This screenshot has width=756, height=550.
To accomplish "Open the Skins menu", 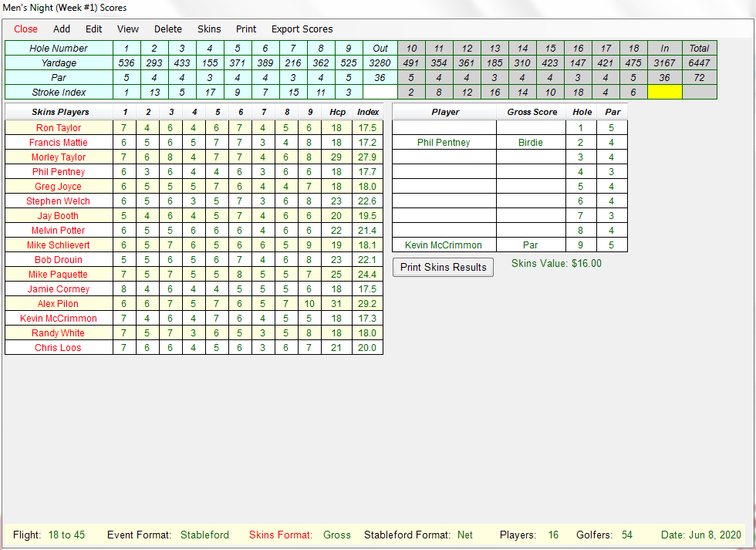I will coord(209,29).
